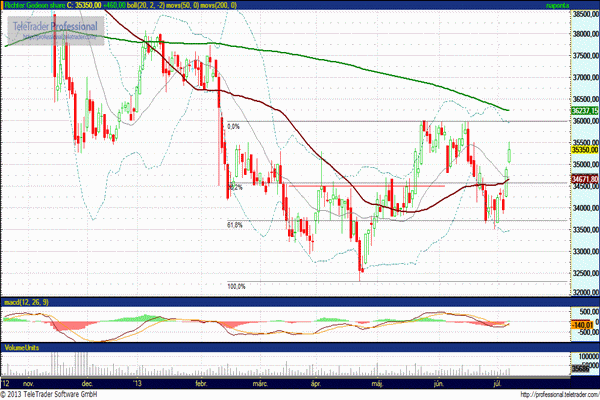
Task: Select the 61.8% Fibonacci retracement level
Action: (x=235, y=225)
